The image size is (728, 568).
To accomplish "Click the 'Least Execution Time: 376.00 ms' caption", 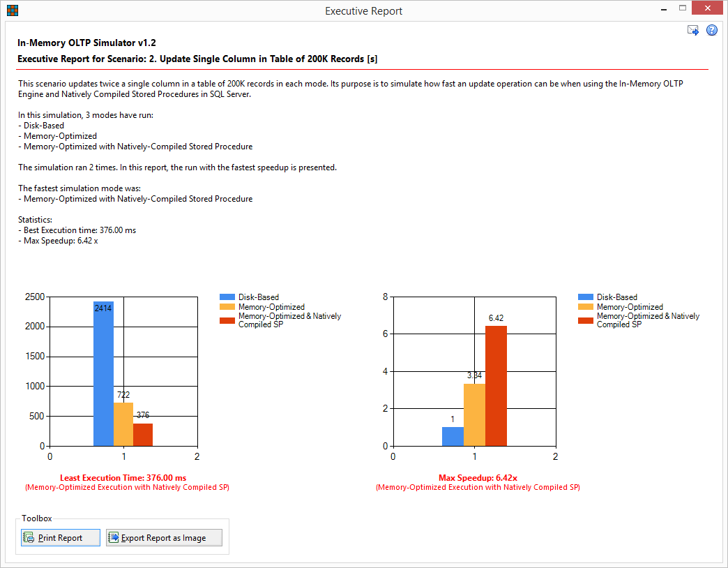I will point(123,478).
